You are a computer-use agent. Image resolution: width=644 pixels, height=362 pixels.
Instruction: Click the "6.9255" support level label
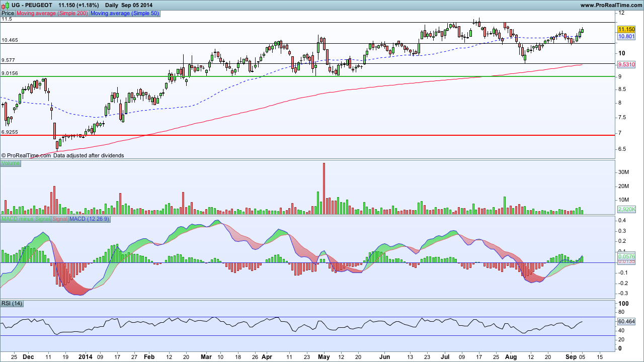[10, 132]
